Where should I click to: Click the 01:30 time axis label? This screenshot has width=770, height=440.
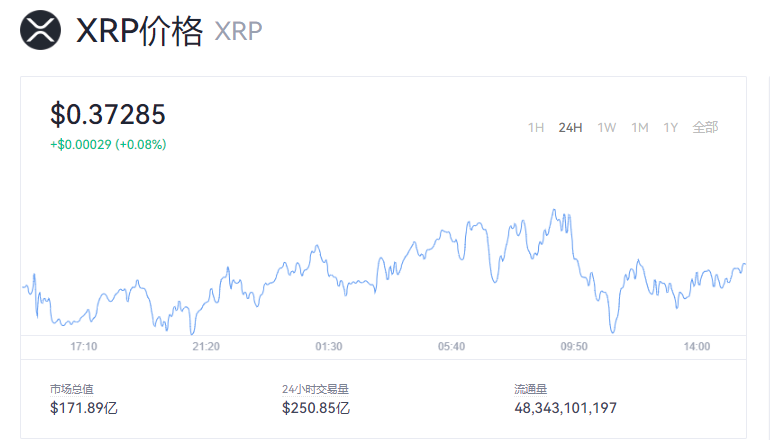tap(329, 346)
